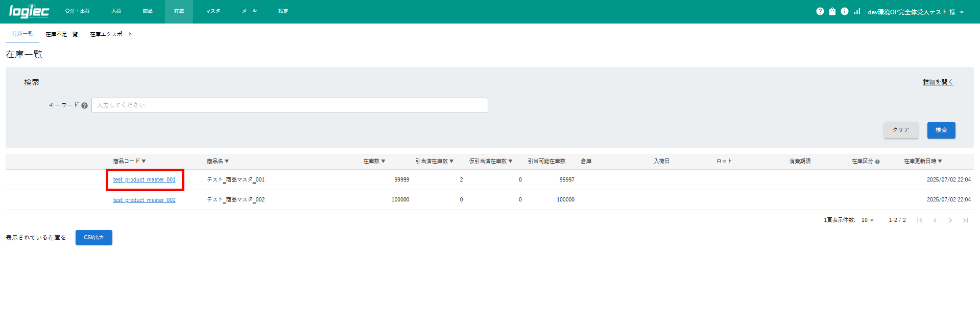The image size is (980, 318).
Task: Click the blue 検索 button
Action: click(x=941, y=130)
